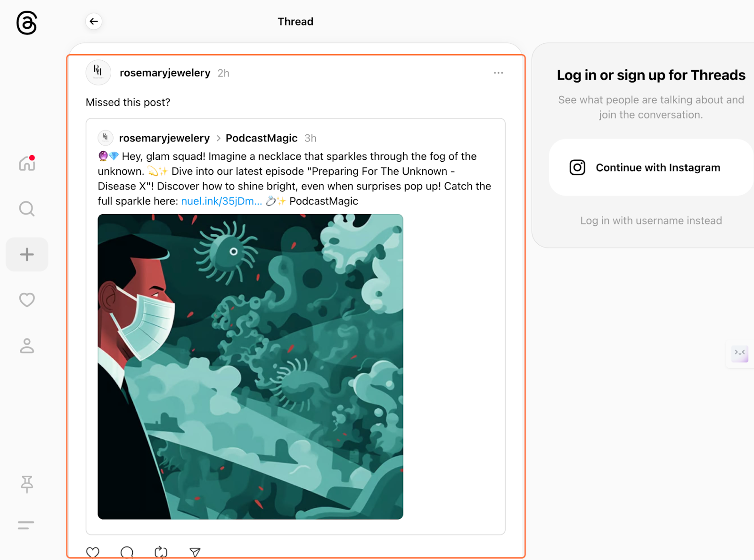Viewport: 754px width, 560px height.
Task: Open the masked man virus illustration
Action: pyautogui.click(x=250, y=367)
